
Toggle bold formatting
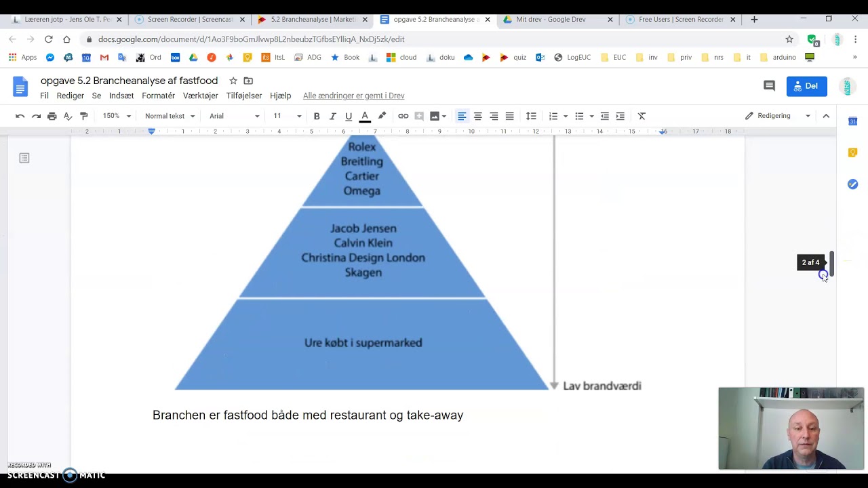tap(317, 116)
